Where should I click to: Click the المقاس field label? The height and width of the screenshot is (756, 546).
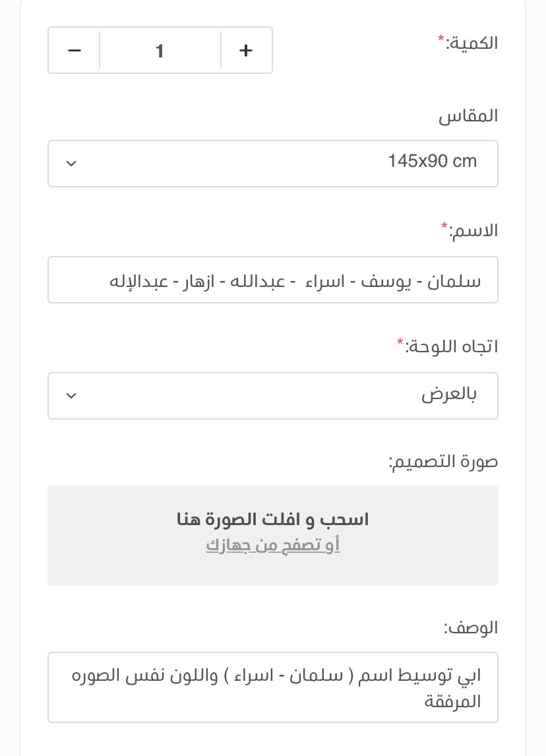469,116
